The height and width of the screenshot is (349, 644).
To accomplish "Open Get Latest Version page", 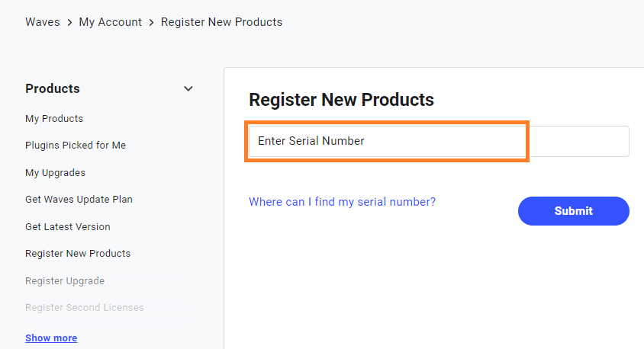I will pos(67,226).
